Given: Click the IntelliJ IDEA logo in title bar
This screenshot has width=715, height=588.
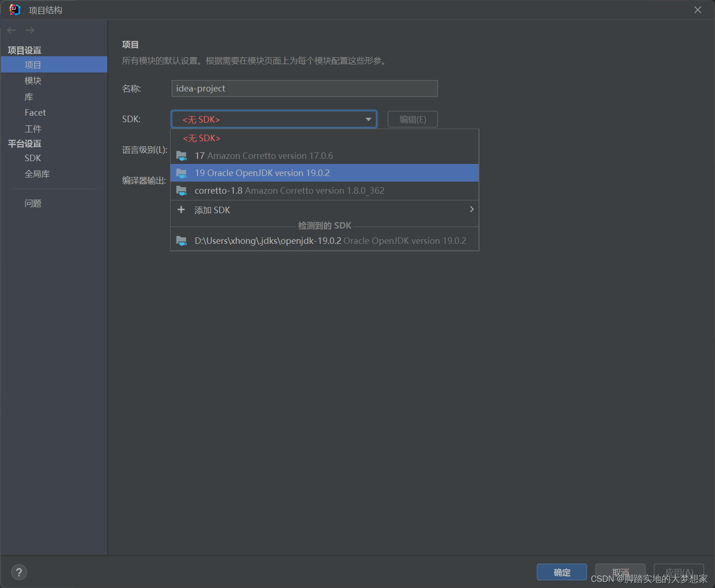Looking at the screenshot, I should click(14, 10).
